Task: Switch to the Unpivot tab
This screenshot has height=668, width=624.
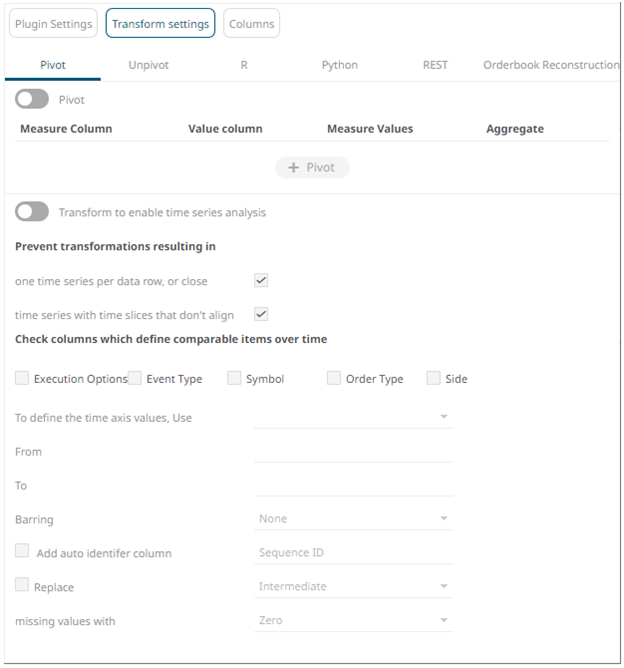Action: [148, 65]
